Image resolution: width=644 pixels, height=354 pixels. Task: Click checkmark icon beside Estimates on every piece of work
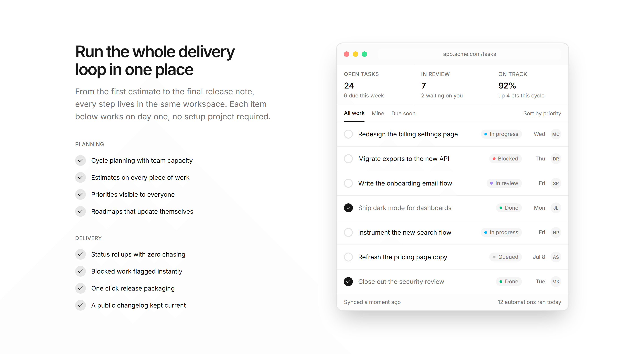80,177
